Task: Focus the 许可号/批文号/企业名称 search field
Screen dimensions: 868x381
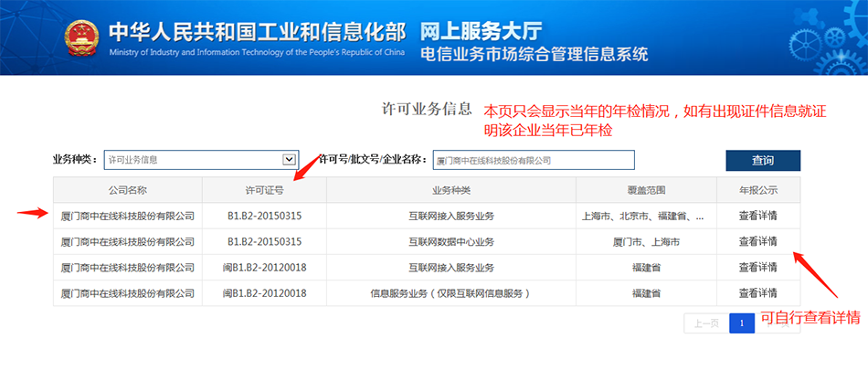Action: pos(533,160)
